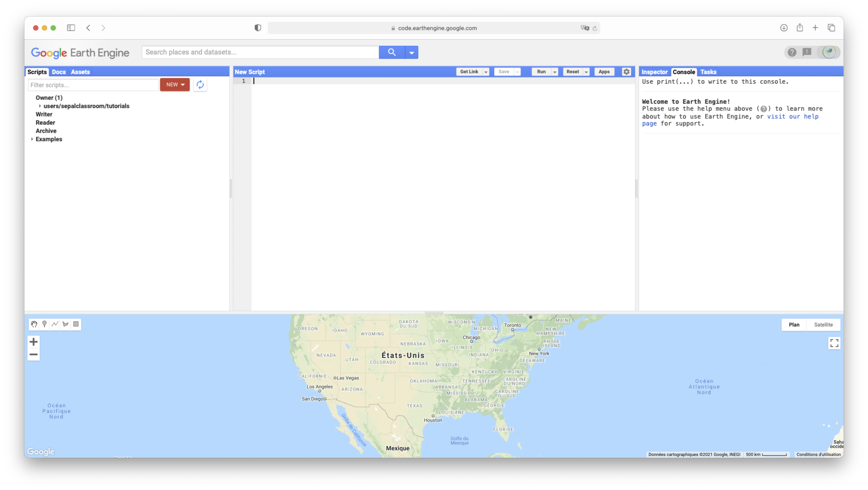868x490 pixels.
Task: Click the 'visit our help page' link
Action: pyautogui.click(x=792, y=117)
